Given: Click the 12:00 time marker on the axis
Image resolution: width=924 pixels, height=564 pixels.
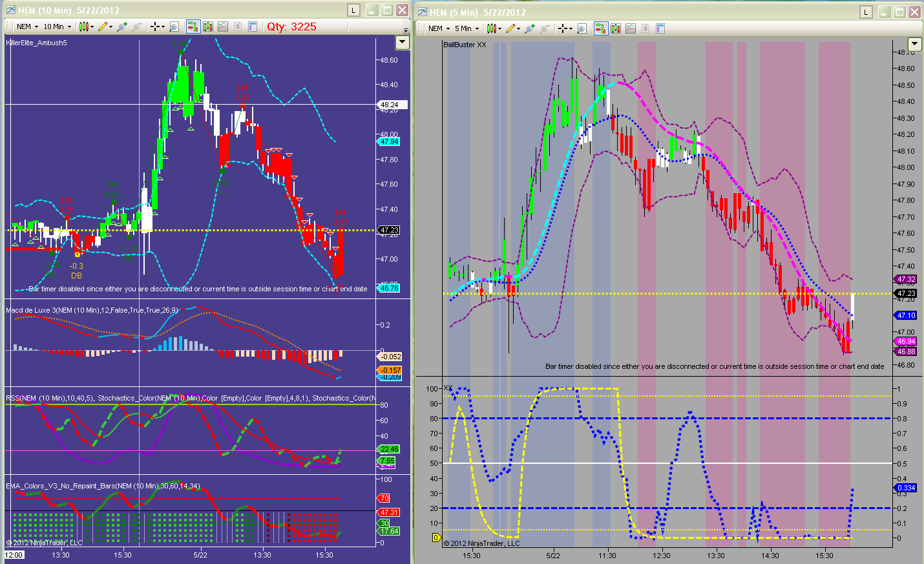Looking at the screenshot, I should point(14,555).
